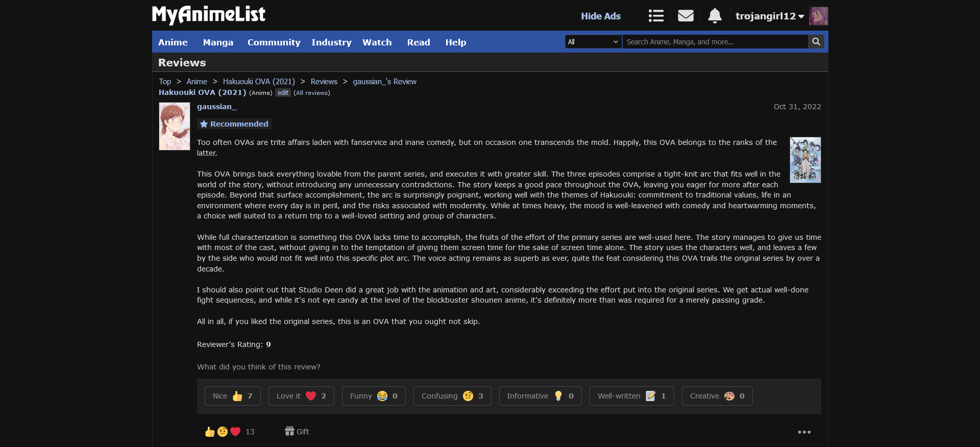
Task: Expand the trojangirl12 account dropdown
Action: 770,16
